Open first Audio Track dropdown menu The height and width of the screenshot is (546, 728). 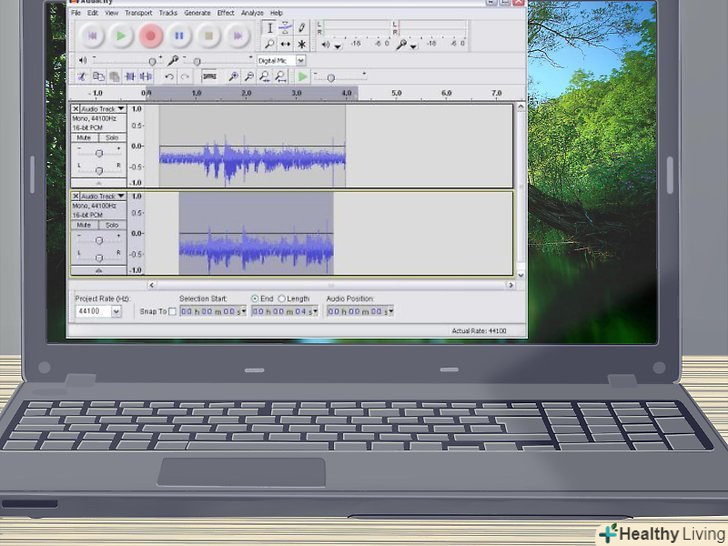click(121, 108)
